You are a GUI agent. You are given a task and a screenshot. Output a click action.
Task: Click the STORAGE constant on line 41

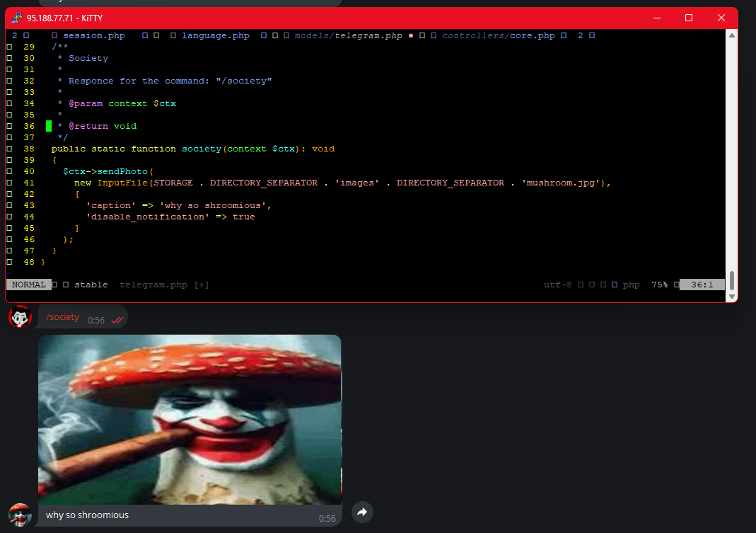(x=173, y=183)
